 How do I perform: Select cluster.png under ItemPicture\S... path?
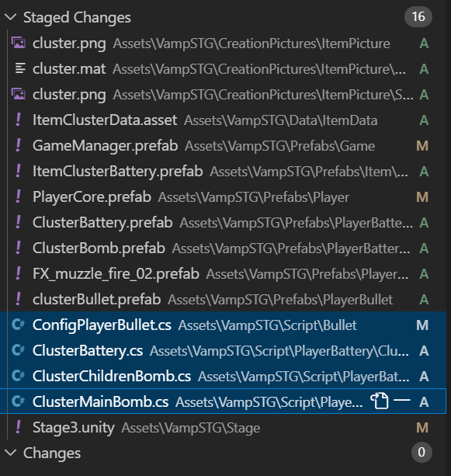pyautogui.click(x=223, y=95)
